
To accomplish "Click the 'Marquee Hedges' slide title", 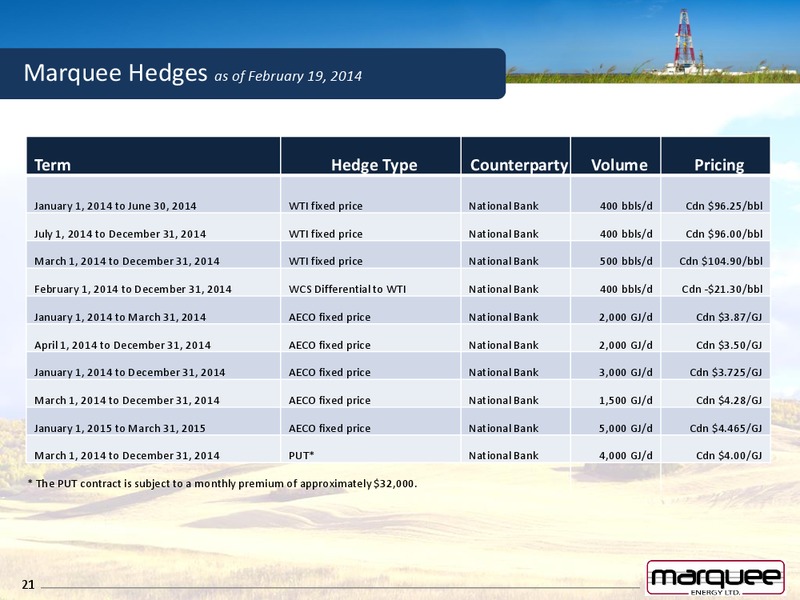I will (115, 73).
